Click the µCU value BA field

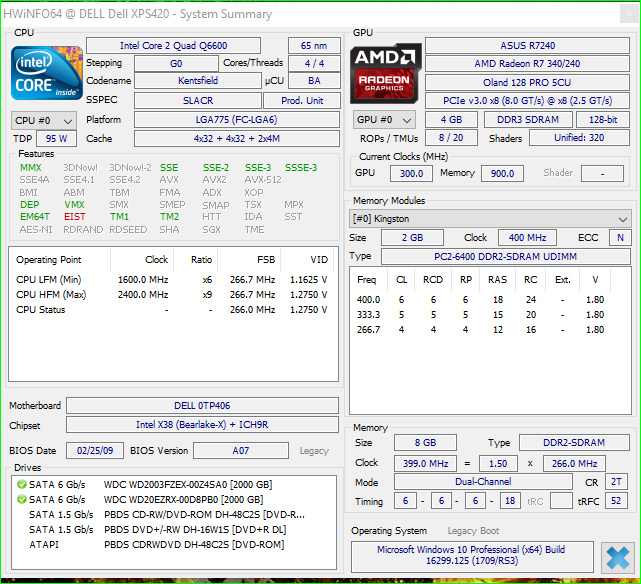[x=314, y=81]
